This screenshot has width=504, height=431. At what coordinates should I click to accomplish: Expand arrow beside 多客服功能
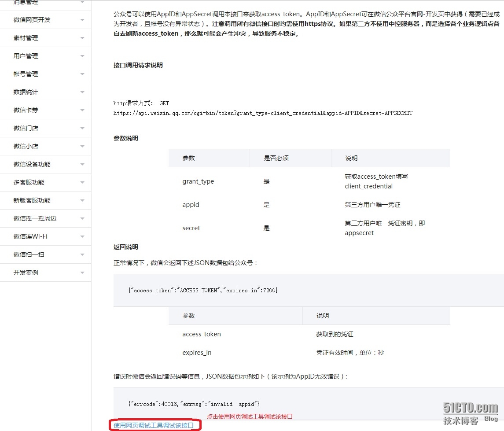click(82, 182)
